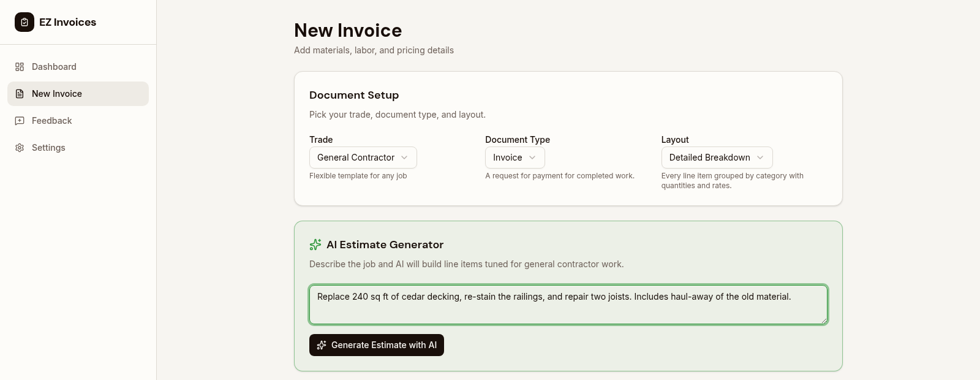Click the 'Every line item grouped by category' description
Viewport: 980px width, 380px height.
point(733,181)
